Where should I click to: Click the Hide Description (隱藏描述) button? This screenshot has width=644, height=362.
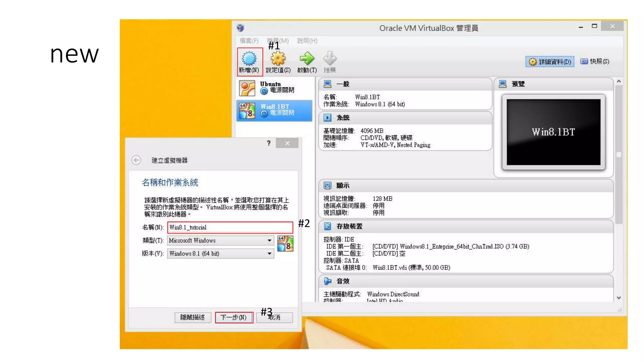pyautogui.click(x=192, y=317)
